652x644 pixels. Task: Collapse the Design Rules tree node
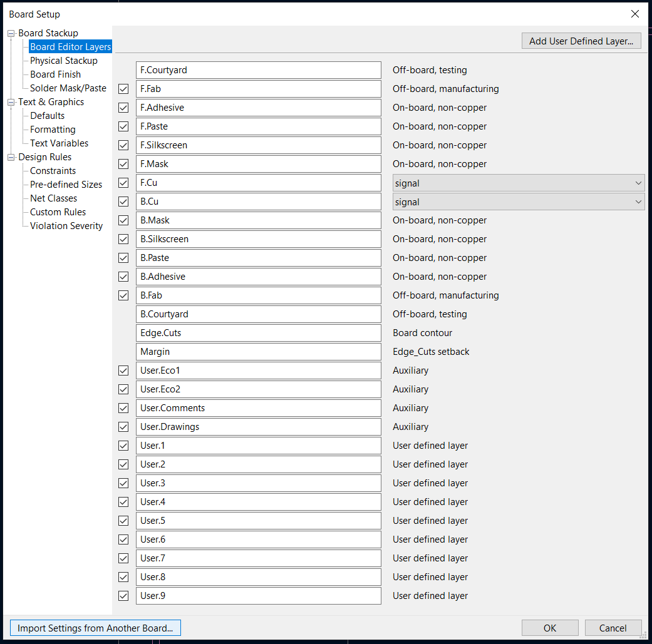coord(11,157)
